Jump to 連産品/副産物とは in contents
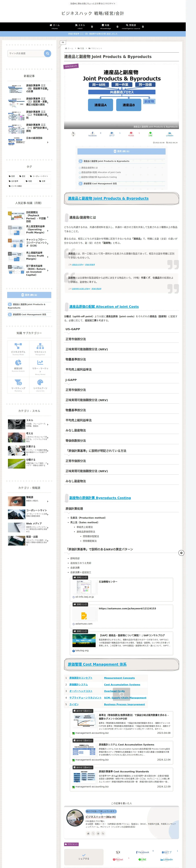 89,168
